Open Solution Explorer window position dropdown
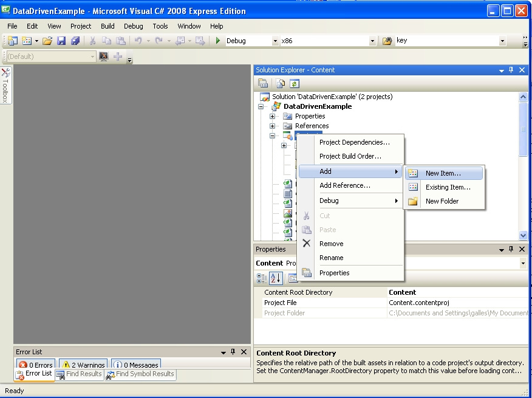Image resolution: width=532 pixels, height=398 pixels. (x=501, y=70)
